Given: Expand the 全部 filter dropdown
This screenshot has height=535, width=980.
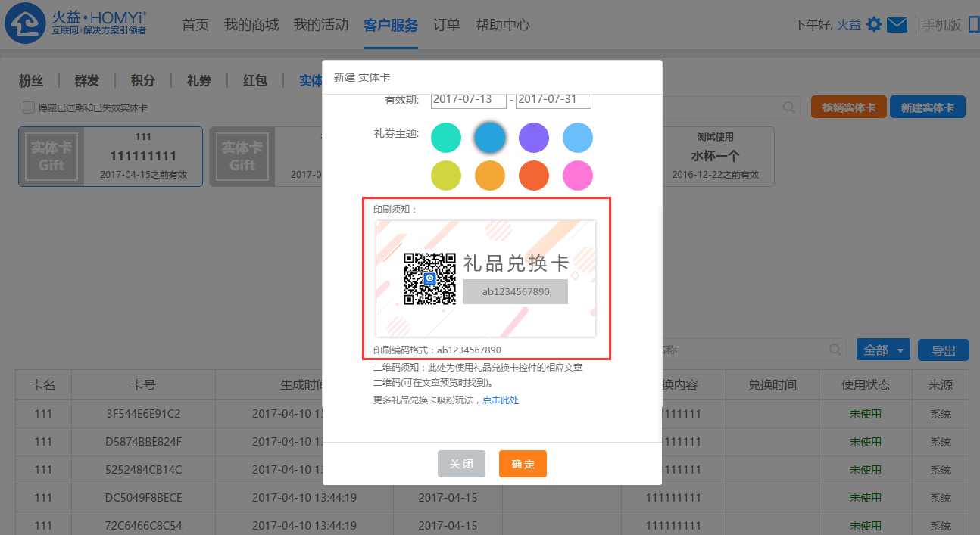Looking at the screenshot, I should [x=883, y=350].
